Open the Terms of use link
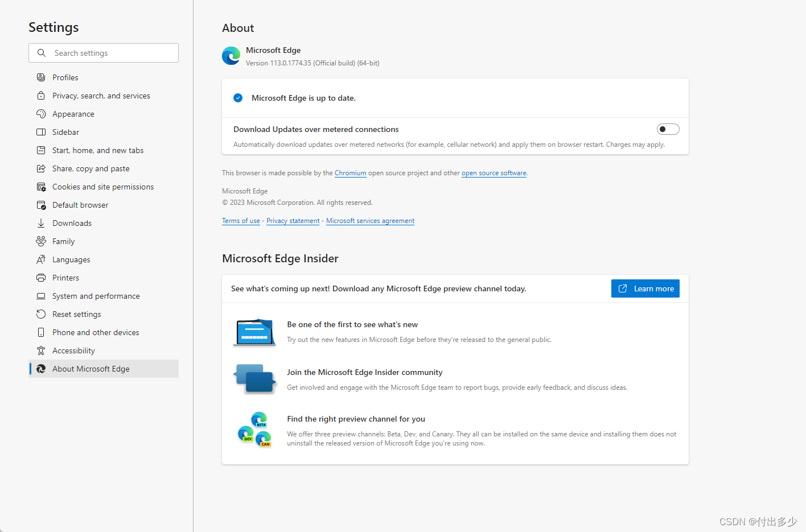806x532 pixels. [x=241, y=221]
